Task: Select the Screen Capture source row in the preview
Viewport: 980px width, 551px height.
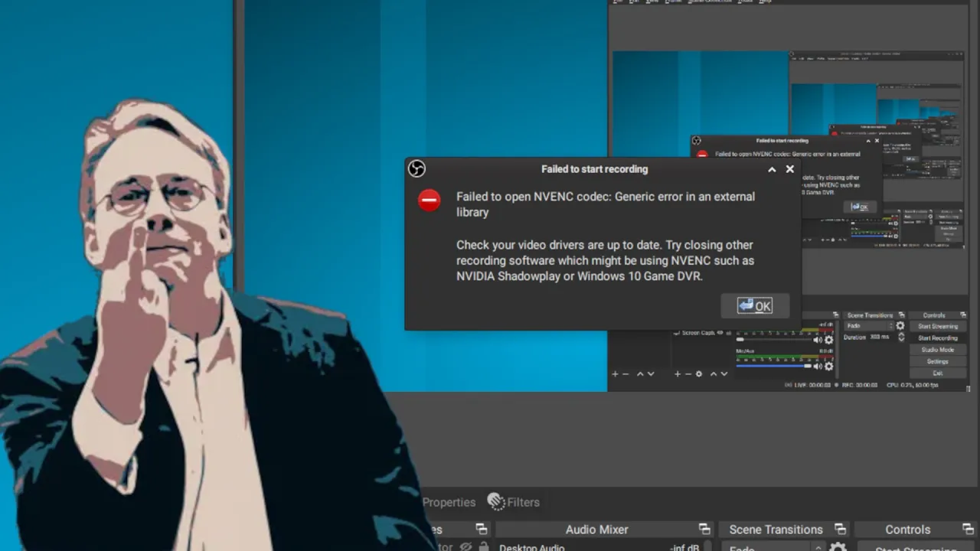Action: pos(703,333)
